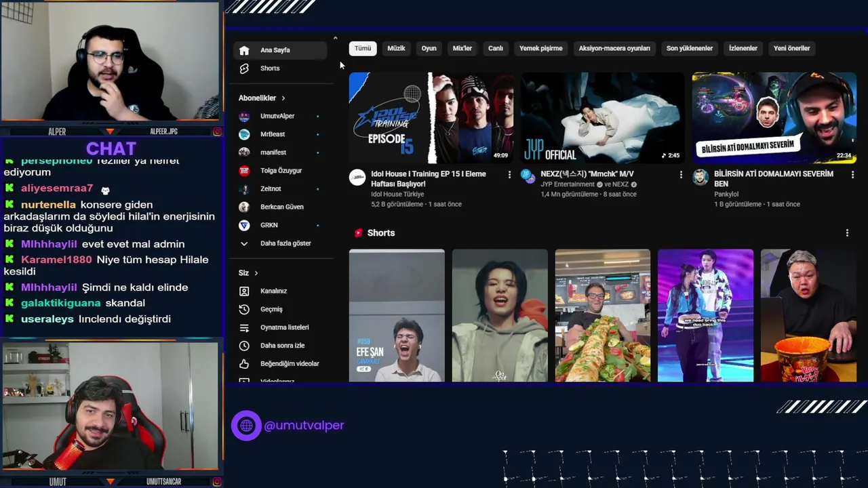Expand the Siz section chevron
The image size is (868, 488).
click(x=256, y=273)
